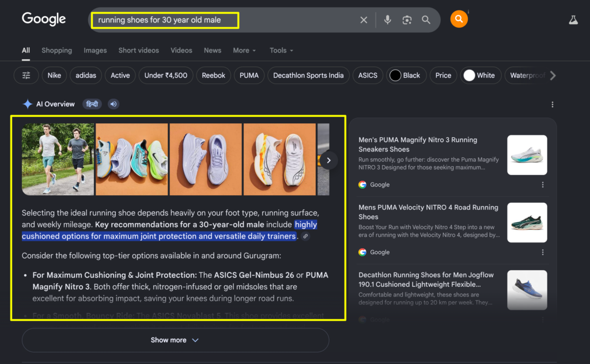Image resolution: width=590 pixels, height=364 pixels.
Task: Expand the More search categories dropdown
Action: click(244, 50)
